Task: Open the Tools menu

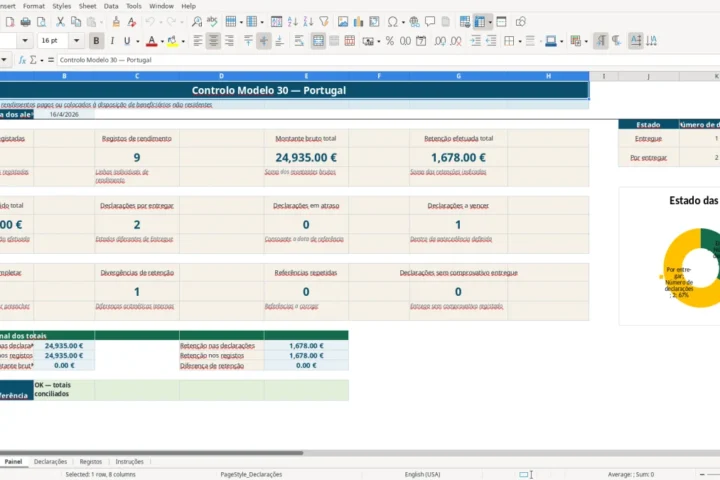Action: (134, 6)
